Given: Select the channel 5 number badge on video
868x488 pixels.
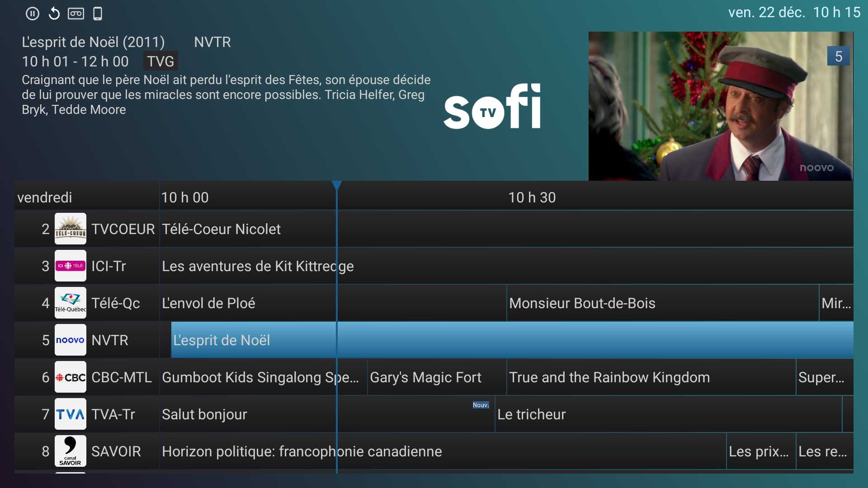Looking at the screenshot, I should (x=839, y=56).
